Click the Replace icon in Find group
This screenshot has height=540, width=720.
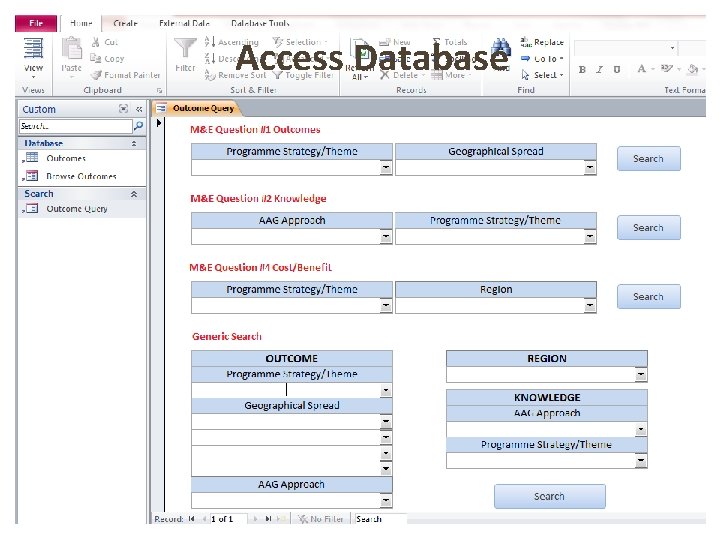point(526,42)
